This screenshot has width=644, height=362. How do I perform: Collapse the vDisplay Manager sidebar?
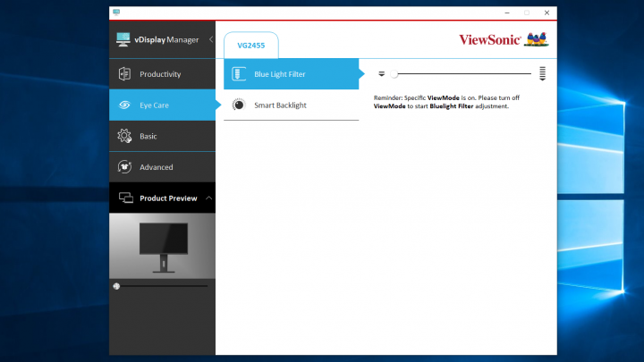[211, 39]
